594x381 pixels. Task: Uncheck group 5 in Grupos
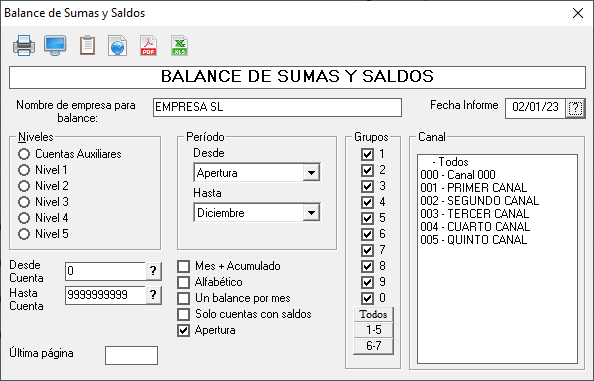tap(367, 218)
